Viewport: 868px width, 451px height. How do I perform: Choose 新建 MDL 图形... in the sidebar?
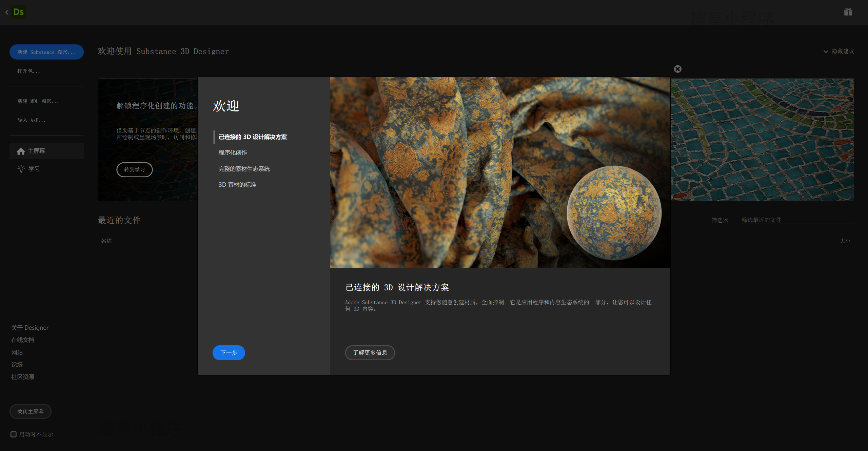38,101
